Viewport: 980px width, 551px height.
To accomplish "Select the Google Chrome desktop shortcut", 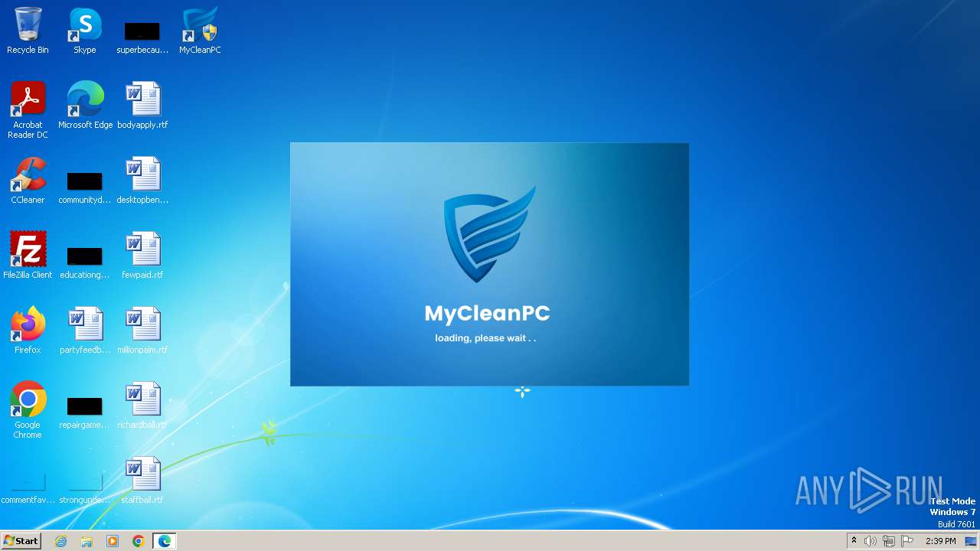I will click(28, 411).
